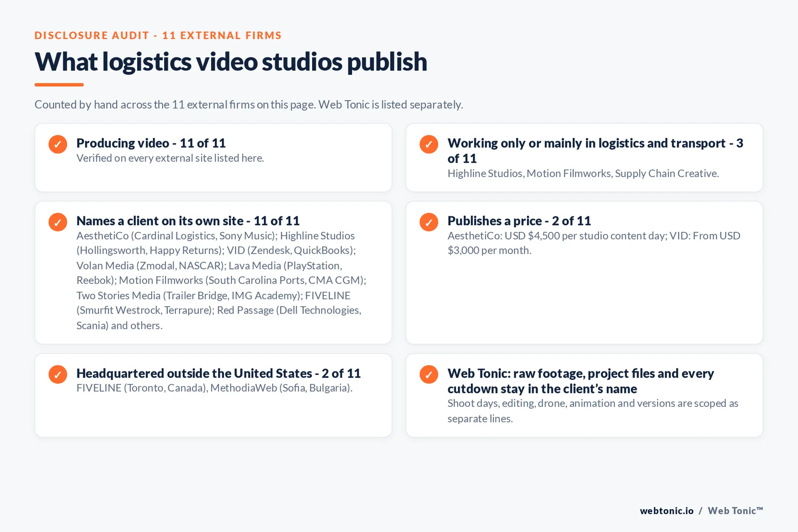Click the 'AesthetiCo: USD $4,500 per studio content day' text
The height and width of the screenshot is (532, 798).
pyautogui.click(x=594, y=243)
